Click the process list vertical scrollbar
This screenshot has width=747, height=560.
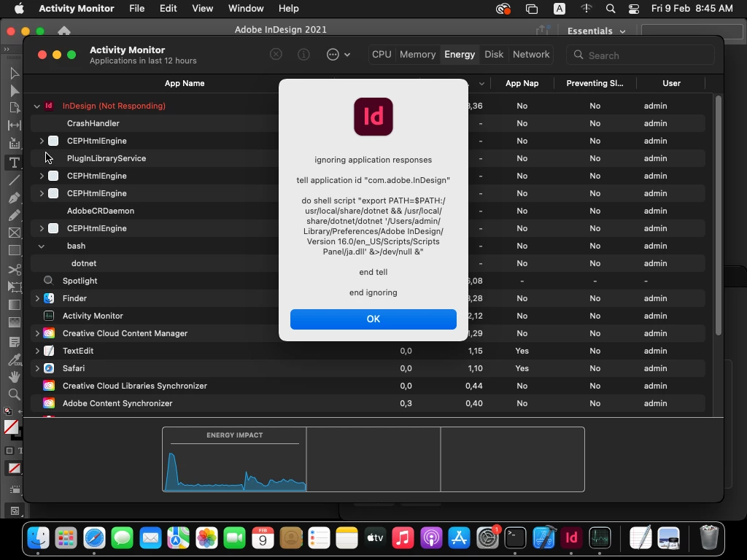click(x=719, y=215)
